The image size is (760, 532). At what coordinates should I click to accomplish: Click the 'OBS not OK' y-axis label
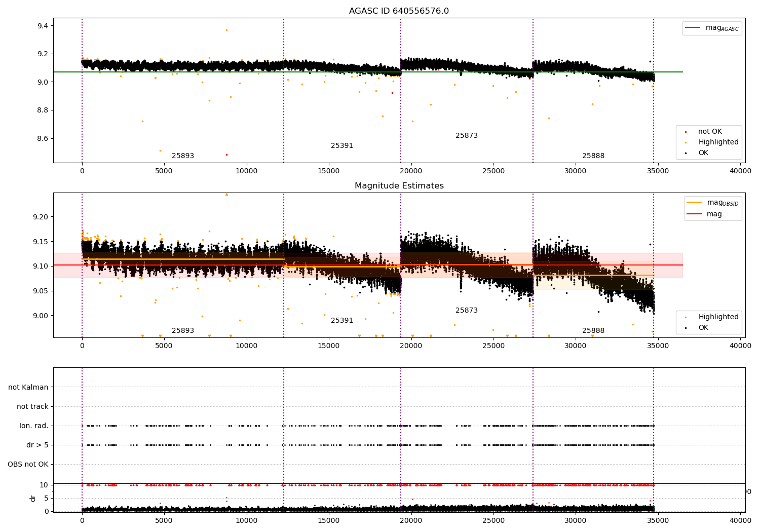28,464
